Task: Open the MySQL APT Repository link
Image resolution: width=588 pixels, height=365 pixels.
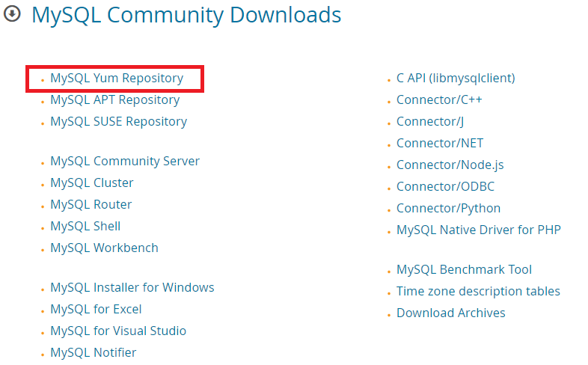Action: (x=114, y=100)
